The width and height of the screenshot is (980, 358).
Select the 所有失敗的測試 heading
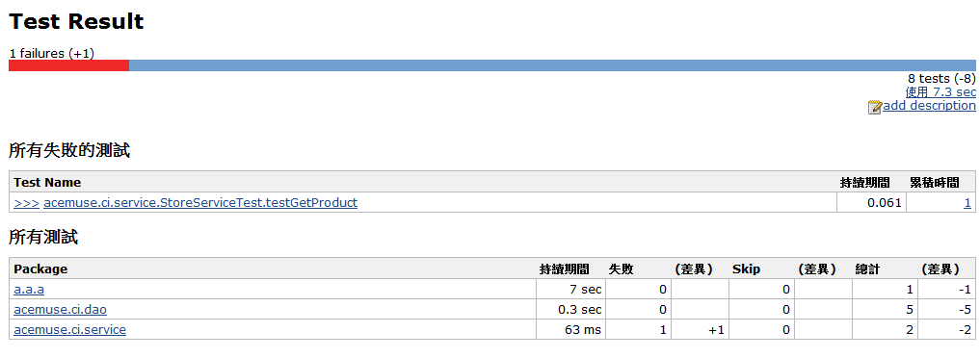click(69, 150)
